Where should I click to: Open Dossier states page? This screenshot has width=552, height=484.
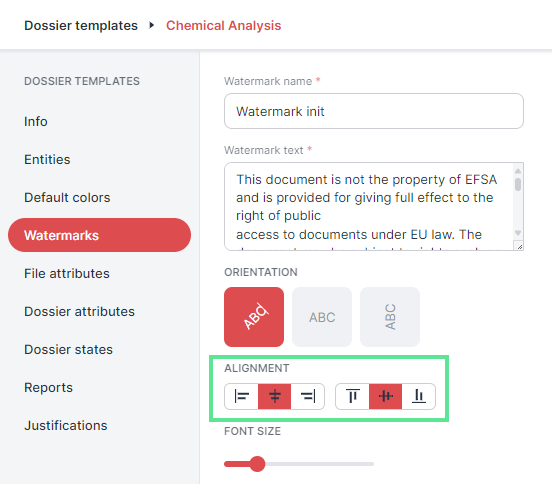coord(69,350)
